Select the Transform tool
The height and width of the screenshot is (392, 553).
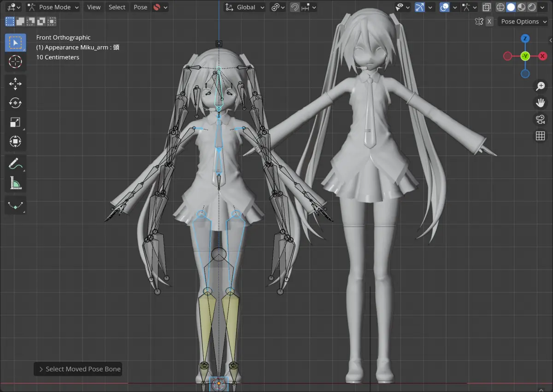15,141
